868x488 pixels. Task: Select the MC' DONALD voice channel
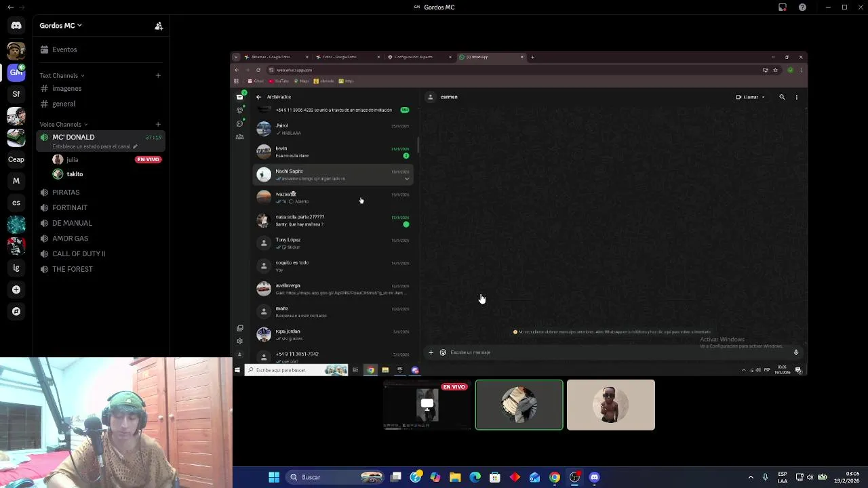pyautogui.click(x=73, y=137)
